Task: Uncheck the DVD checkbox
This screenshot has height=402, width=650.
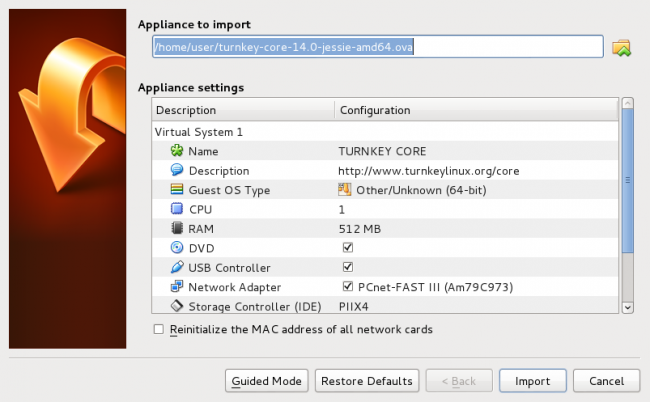Action: point(347,248)
